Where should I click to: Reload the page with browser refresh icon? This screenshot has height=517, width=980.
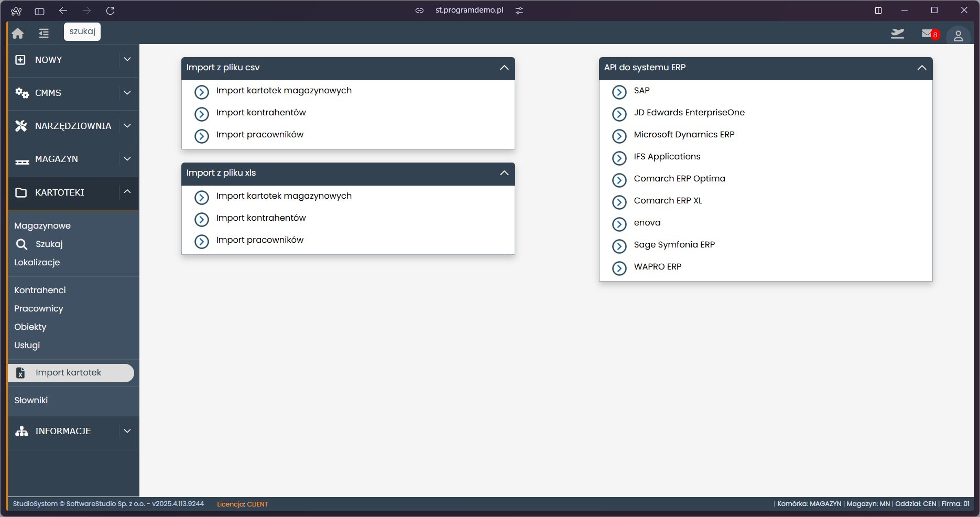pos(110,10)
